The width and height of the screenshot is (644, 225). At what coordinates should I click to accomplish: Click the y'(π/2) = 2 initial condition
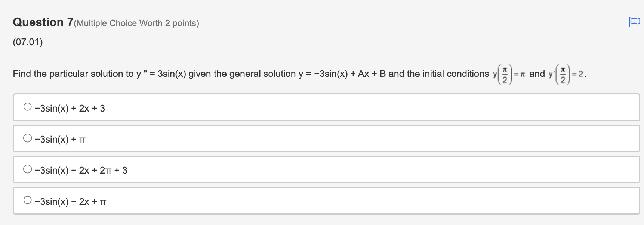pos(566,74)
